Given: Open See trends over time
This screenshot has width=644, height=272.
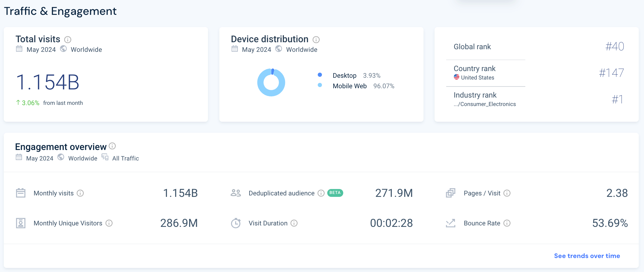Looking at the screenshot, I should tap(587, 256).
